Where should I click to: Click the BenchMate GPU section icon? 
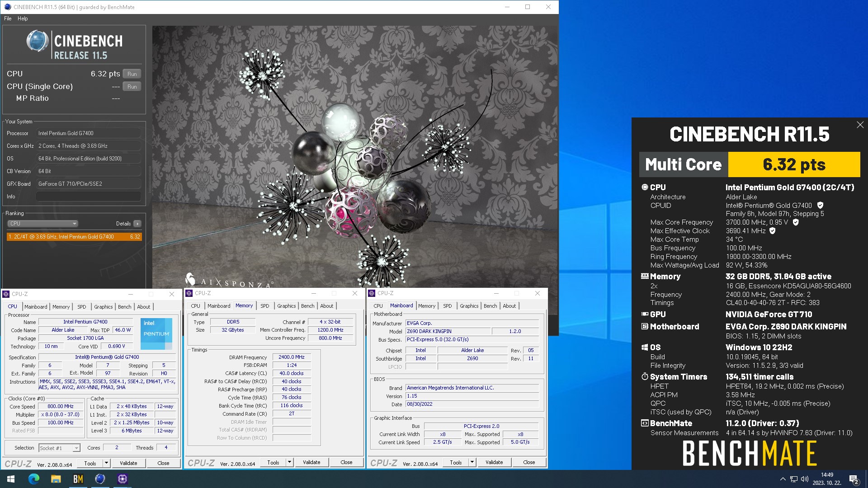(x=645, y=314)
